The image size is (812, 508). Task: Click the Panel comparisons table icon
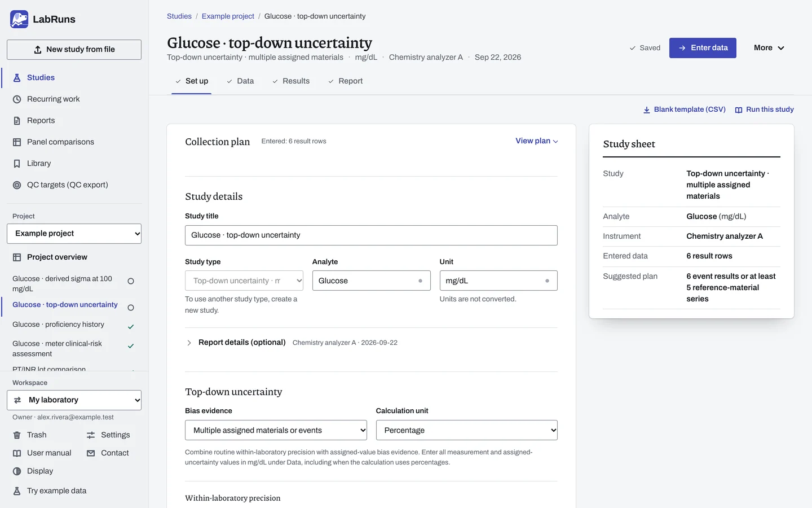17,142
